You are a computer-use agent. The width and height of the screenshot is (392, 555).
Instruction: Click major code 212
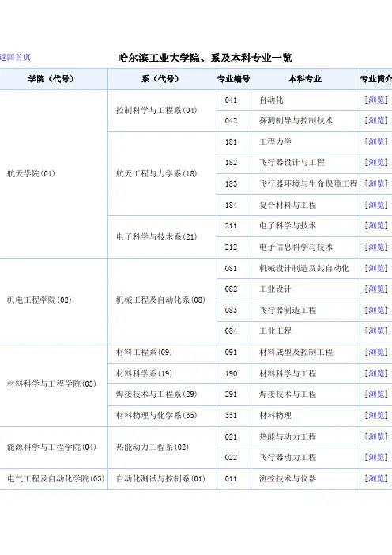[231, 247]
